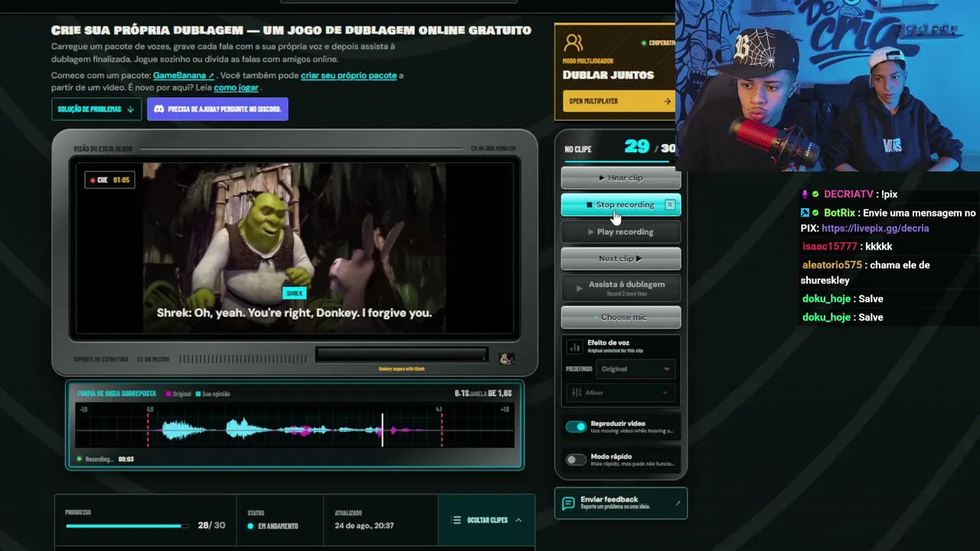Screen dimensions: 980x551
Task: Click the SHREK speaker label tag
Action: click(295, 293)
